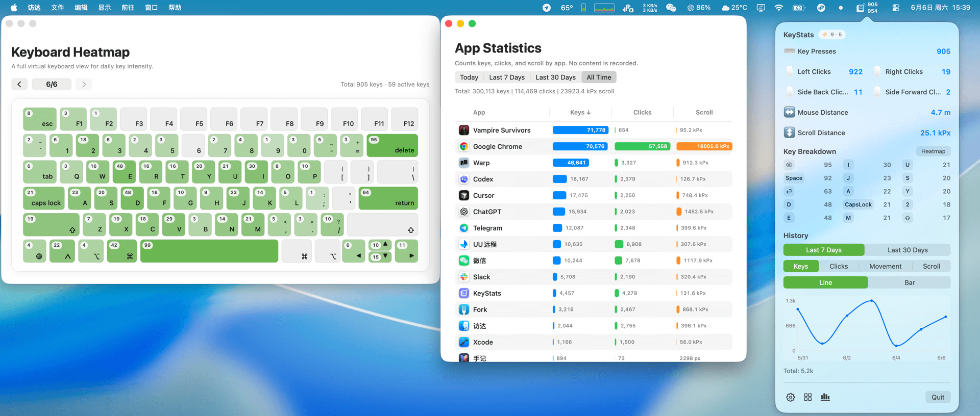Viewport: 980px width, 416px height.
Task: Select the Scroll metric in History
Action: click(x=932, y=266)
